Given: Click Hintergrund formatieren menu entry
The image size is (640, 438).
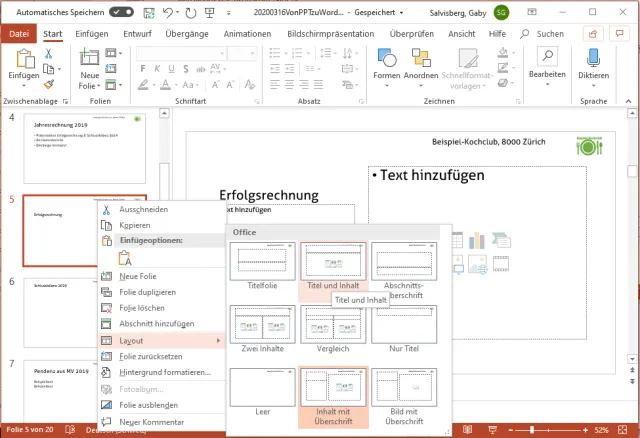Looking at the screenshot, I should point(164,372).
